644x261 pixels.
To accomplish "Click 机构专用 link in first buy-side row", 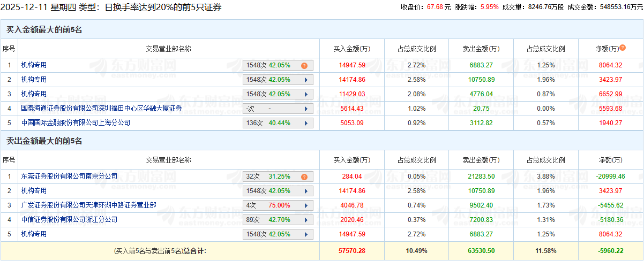I will (34, 65).
